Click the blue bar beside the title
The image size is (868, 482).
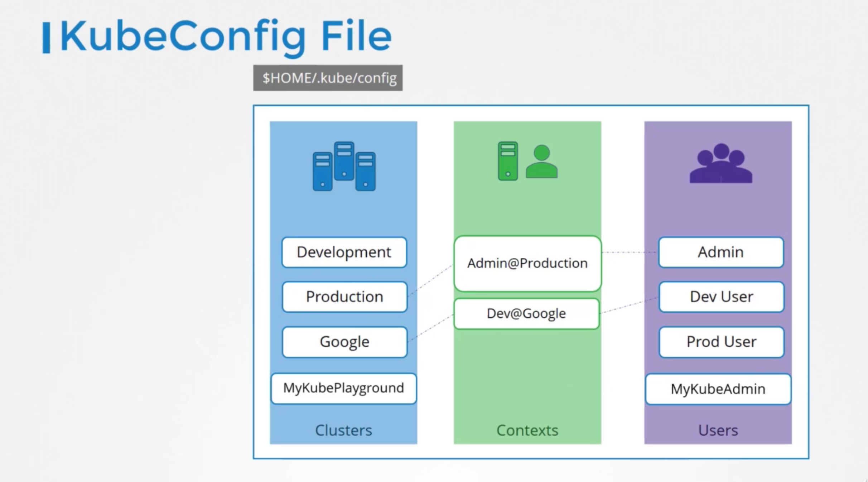(46, 38)
